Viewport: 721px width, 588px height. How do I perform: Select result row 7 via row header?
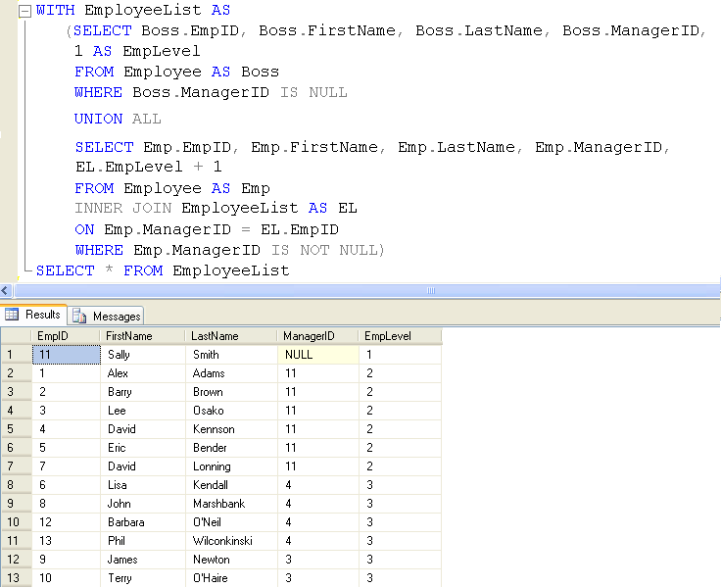pos(16,466)
